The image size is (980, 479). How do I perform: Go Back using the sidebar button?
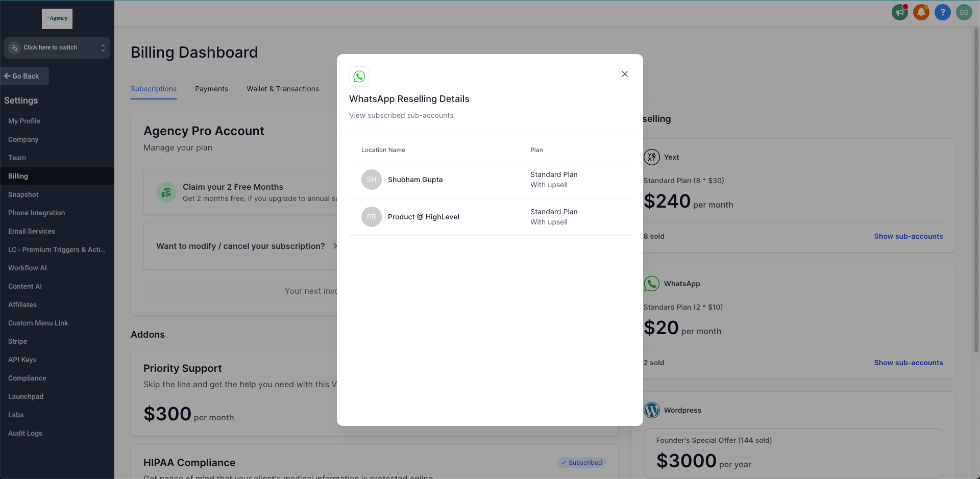24,76
